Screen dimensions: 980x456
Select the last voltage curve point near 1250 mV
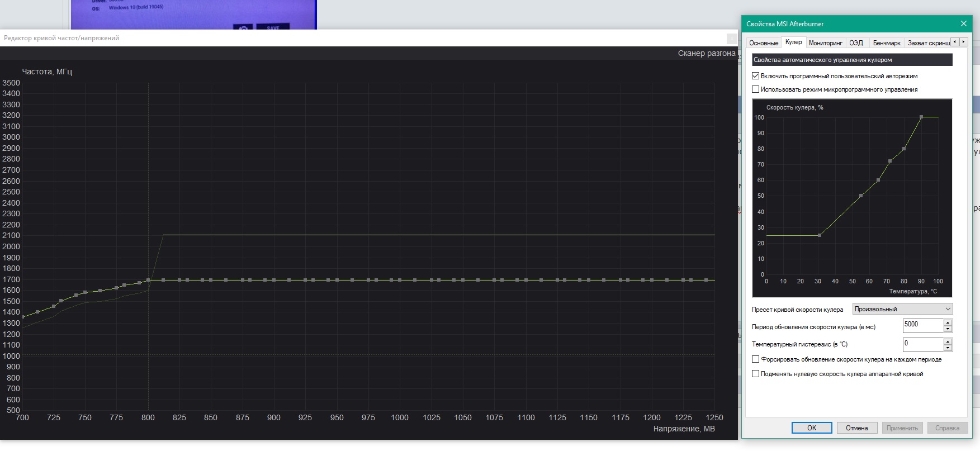pyautogui.click(x=706, y=280)
